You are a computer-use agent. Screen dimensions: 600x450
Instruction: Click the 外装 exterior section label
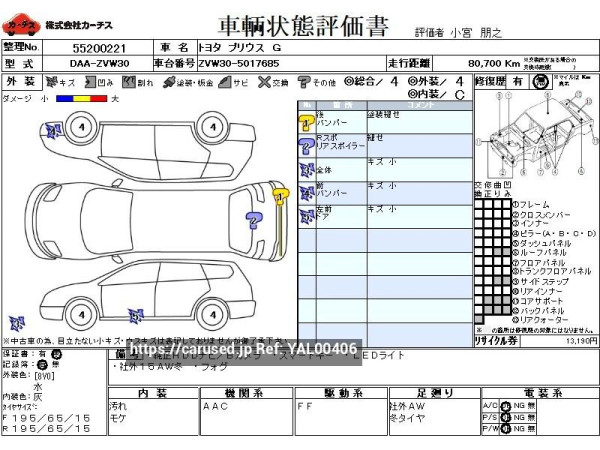point(20,82)
